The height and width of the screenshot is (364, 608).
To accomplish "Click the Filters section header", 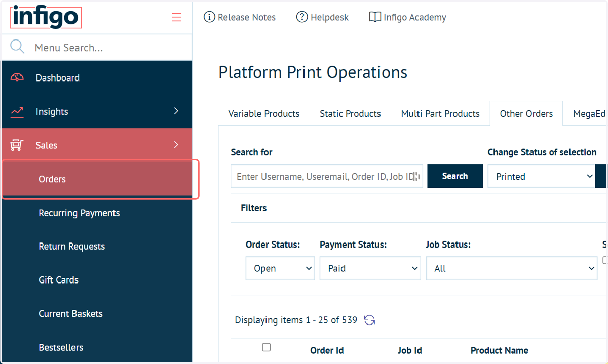I will pos(254,208).
